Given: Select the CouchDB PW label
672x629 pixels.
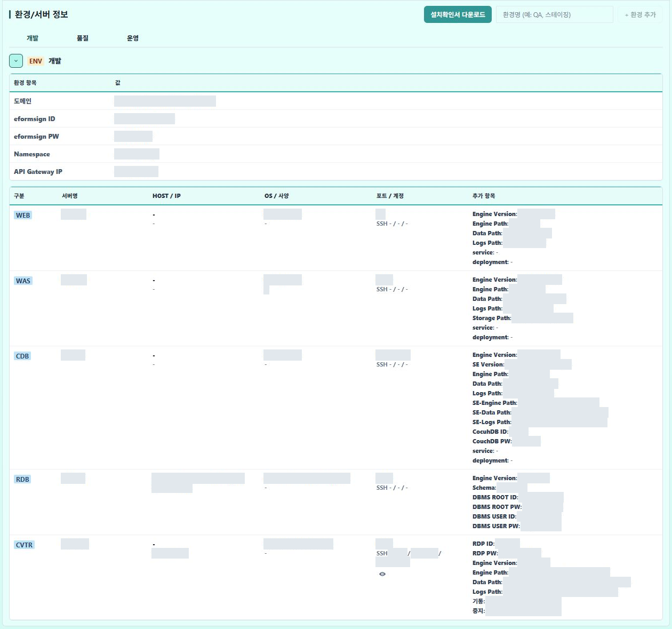Looking at the screenshot, I should [x=492, y=441].
